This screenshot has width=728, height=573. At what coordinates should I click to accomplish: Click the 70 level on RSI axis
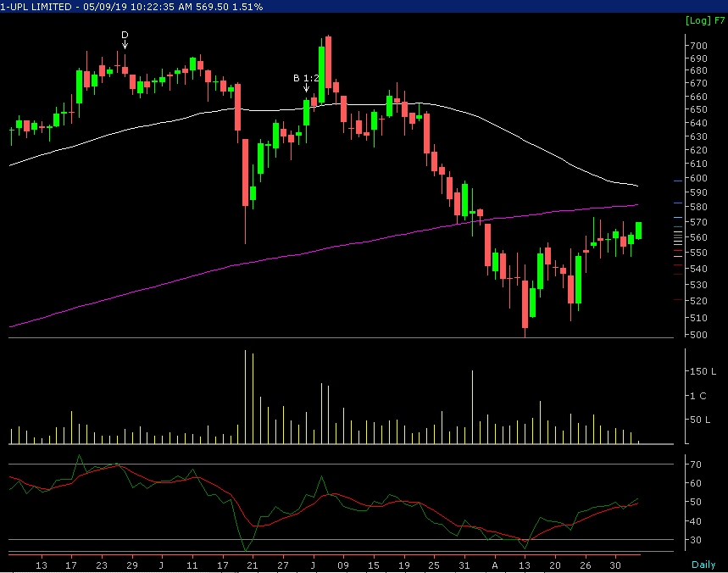(696, 465)
